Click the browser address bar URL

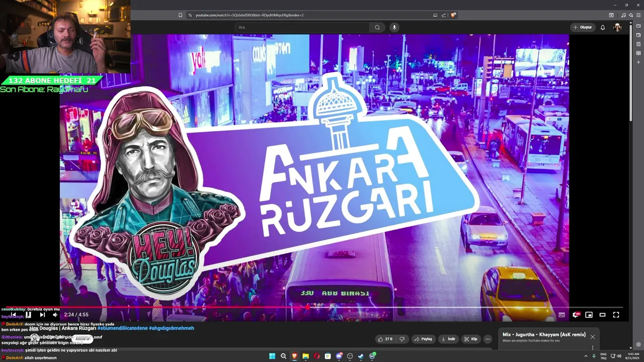click(x=250, y=15)
